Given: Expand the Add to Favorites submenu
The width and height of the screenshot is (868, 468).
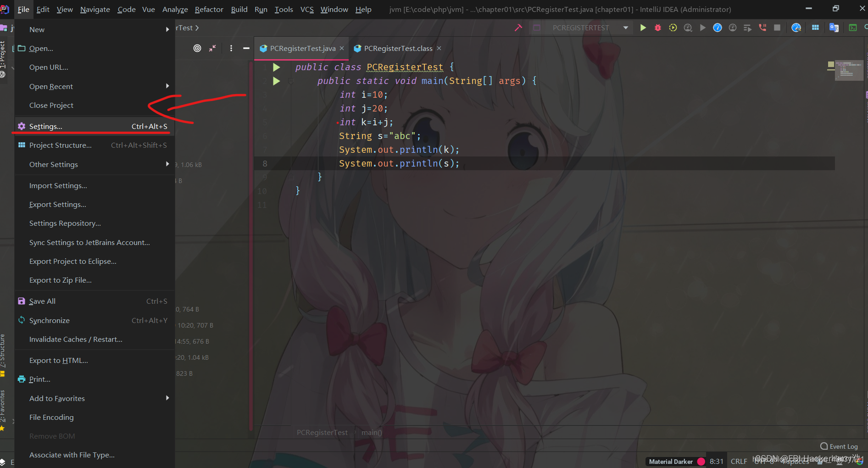Looking at the screenshot, I should (95, 398).
